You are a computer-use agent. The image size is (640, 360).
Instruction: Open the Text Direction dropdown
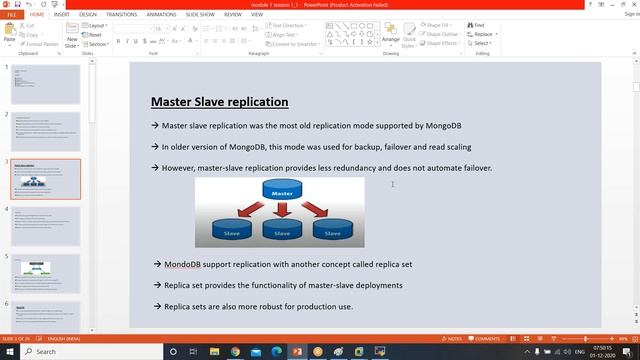pyautogui.click(x=286, y=25)
